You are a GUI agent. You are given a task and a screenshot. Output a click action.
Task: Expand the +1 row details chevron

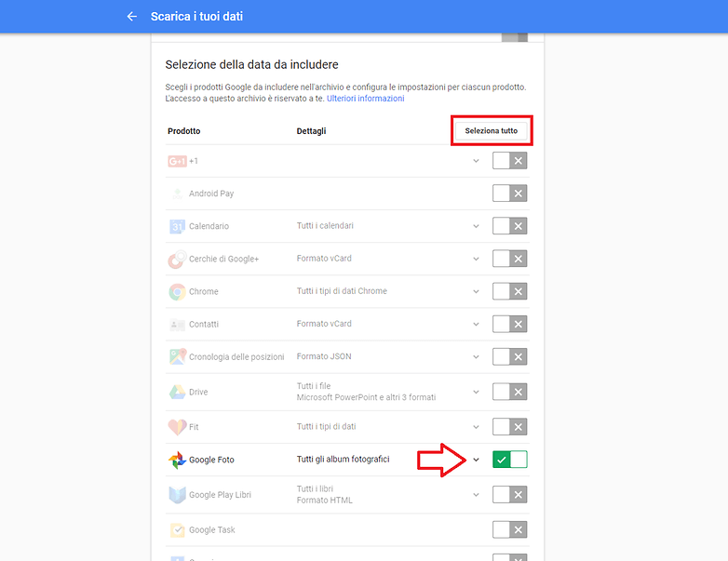pyautogui.click(x=476, y=161)
